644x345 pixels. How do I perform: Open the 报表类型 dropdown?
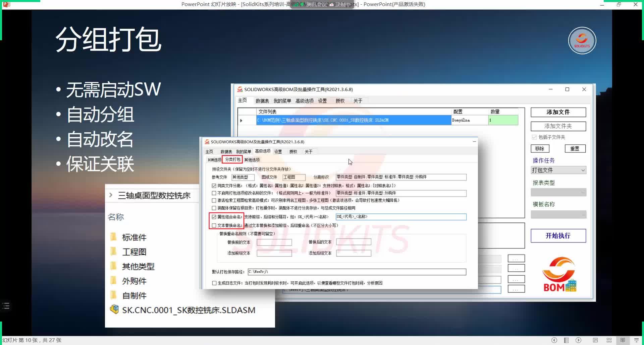click(558, 192)
